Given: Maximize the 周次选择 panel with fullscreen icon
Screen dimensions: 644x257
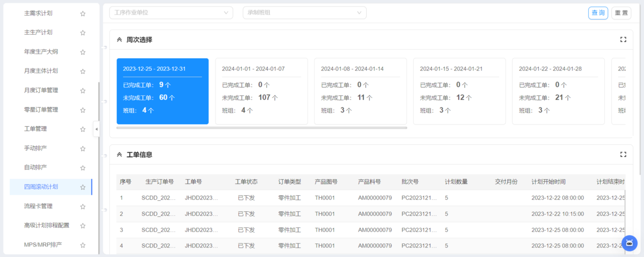Looking at the screenshot, I should [623, 40].
